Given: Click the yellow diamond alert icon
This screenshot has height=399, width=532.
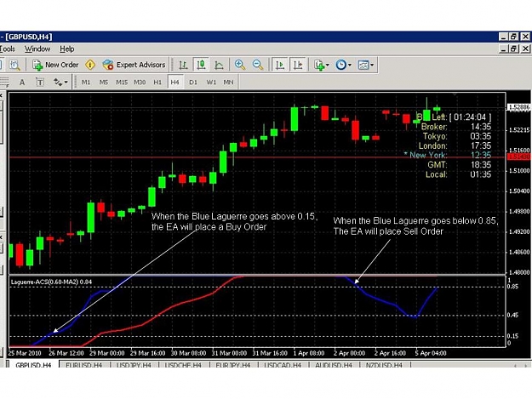Looking at the screenshot, I should (90, 65).
